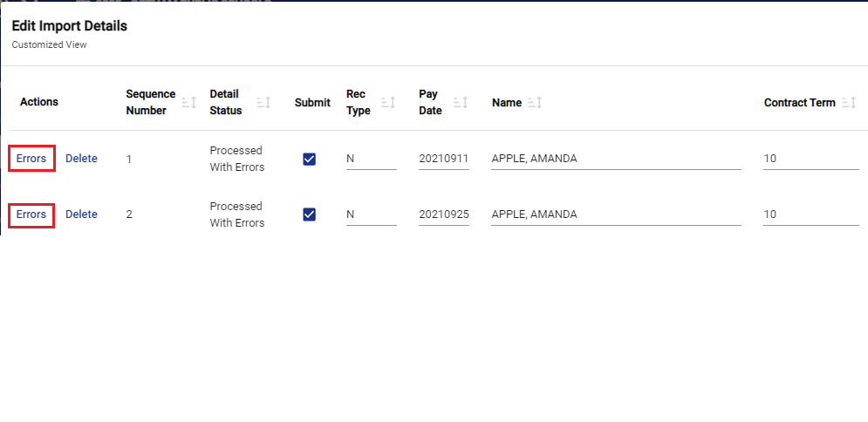This screenshot has width=868, height=422.
Task: Click Contract Term field in first row
Action: (810, 159)
